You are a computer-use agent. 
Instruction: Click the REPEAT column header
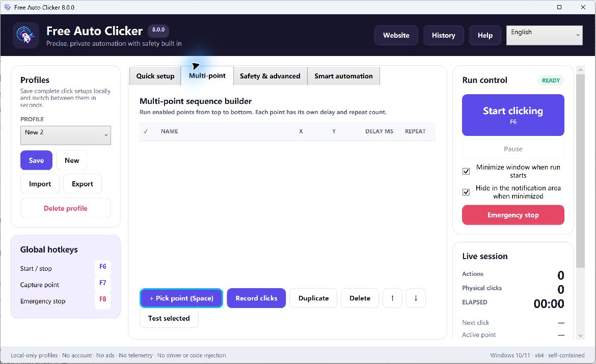pyautogui.click(x=416, y=131)
